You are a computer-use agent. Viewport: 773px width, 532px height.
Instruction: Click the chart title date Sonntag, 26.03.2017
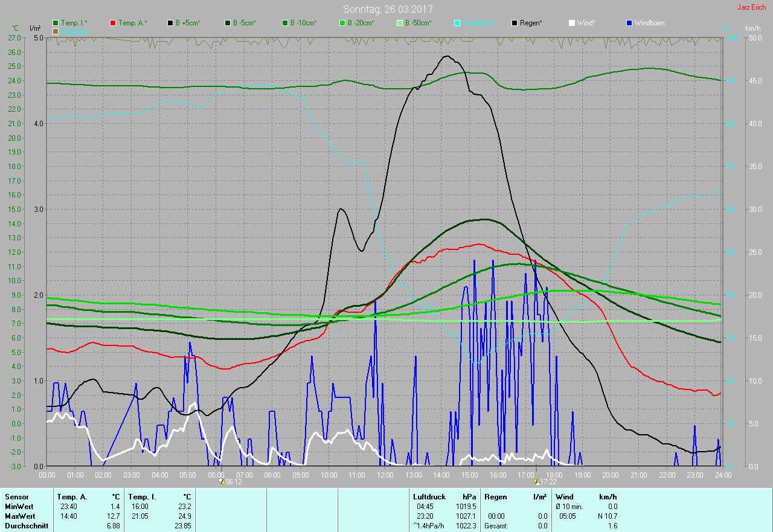(388, 9)
